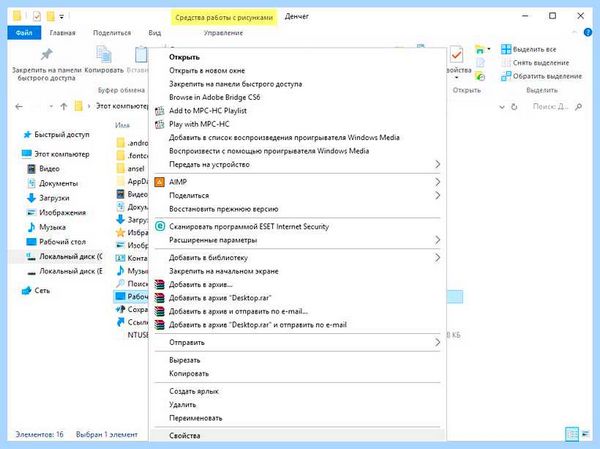The height and width of the screenshot is (449, 600).
Task: Switch to the large icons view in the status bar
Action: [x=585, y=434]
